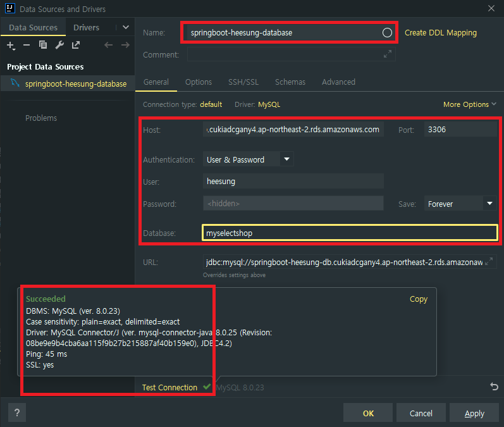Image resolution: width=504 pixels, height=427 pixels.
Task: Click the make global export icon
Action: click(76, 45)
